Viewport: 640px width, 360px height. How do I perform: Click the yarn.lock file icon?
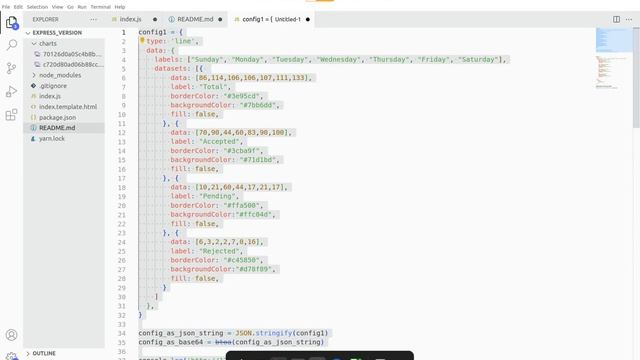pos(33,138)
